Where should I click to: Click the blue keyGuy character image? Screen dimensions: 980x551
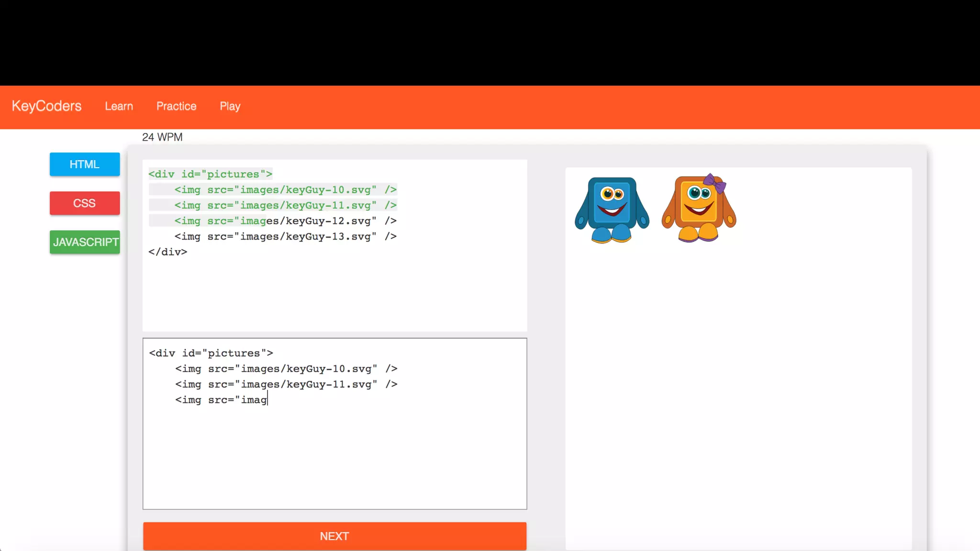coord(612,209)
